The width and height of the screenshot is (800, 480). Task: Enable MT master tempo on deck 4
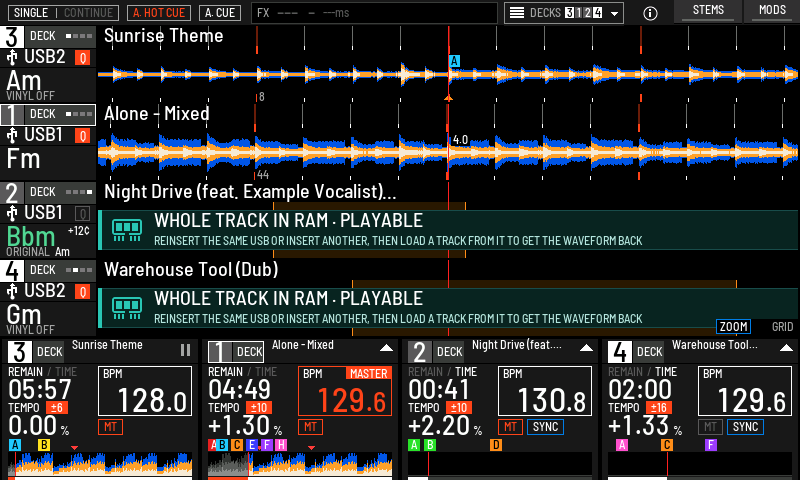pos(710,426)
